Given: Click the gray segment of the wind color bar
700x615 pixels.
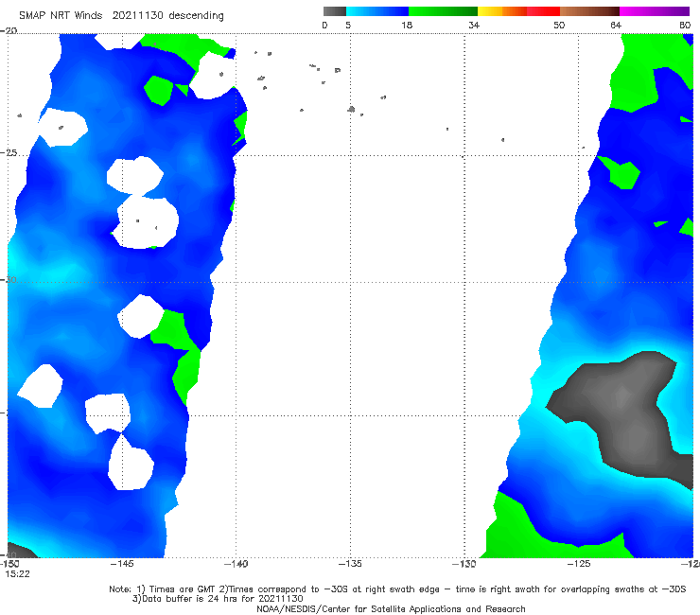Looking at the screenshot, I should click(x=335, y=11).
